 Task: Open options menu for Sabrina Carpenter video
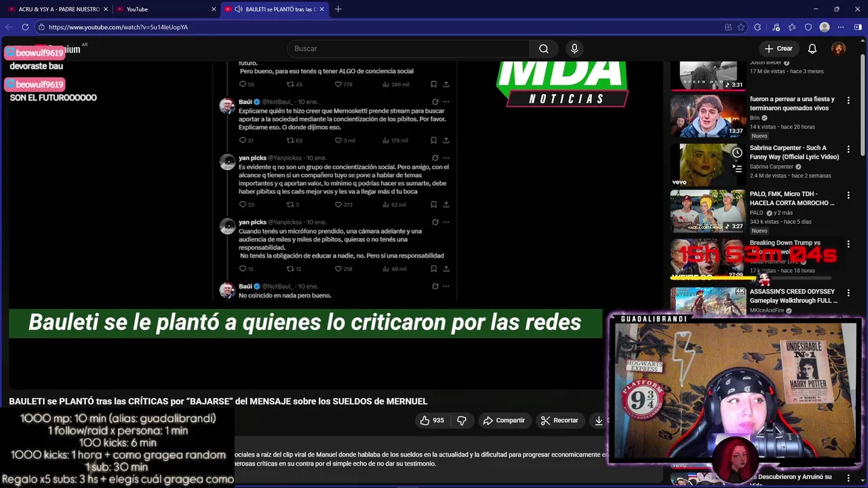point(848,149)
